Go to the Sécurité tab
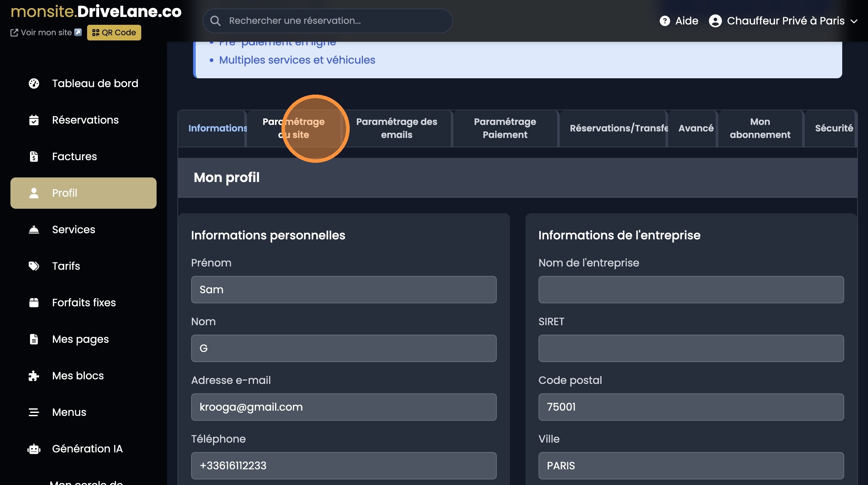This screenshot has height=485, width=868. (x=834, y=128)
